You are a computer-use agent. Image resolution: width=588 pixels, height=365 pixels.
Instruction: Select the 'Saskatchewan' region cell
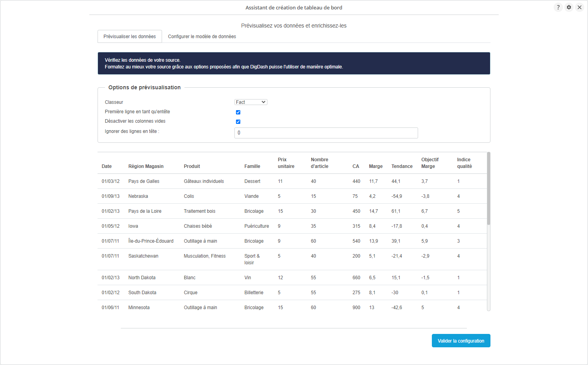coord(143,256)
